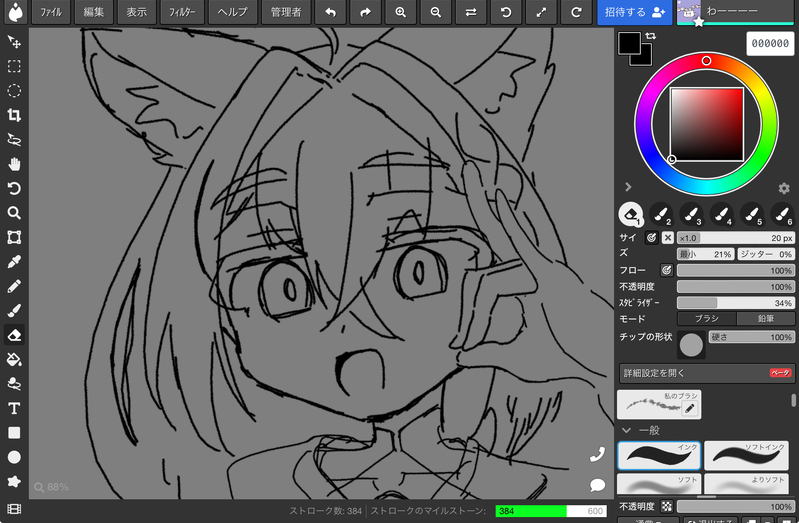Choose the インク brush preset
This screenshot has height=523, width=799.
tap(659, 455)
